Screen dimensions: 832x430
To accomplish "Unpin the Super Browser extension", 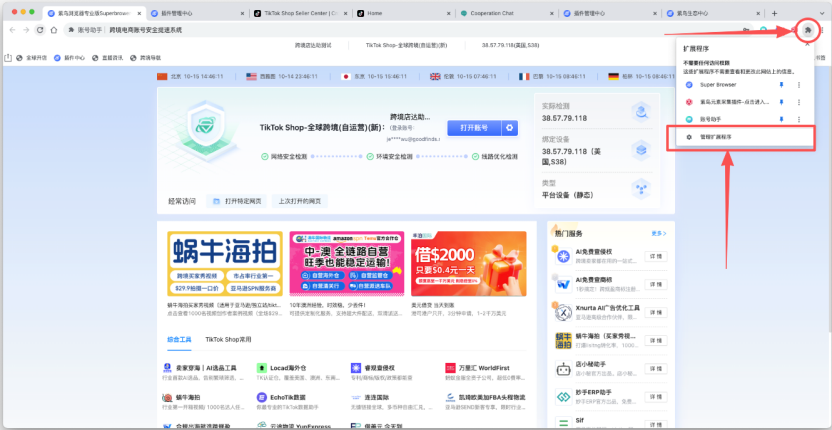I will (782, 85).
